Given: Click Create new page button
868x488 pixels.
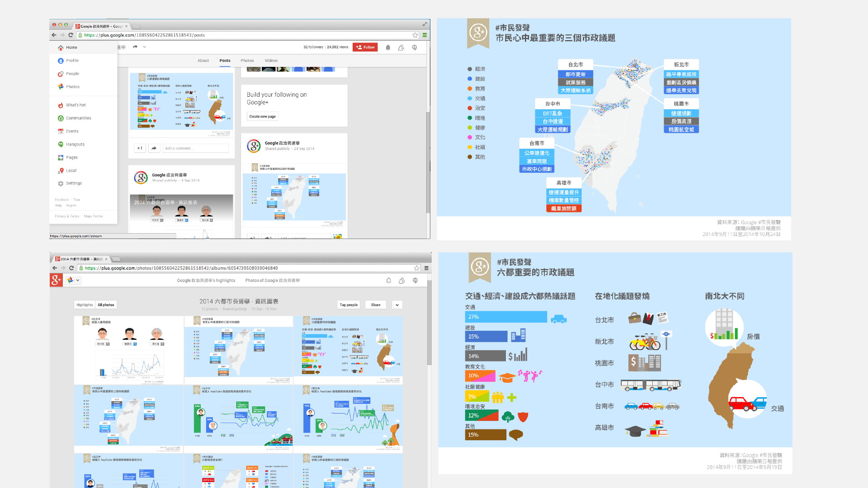Looking at the screenshot, I should coord(263,117).
